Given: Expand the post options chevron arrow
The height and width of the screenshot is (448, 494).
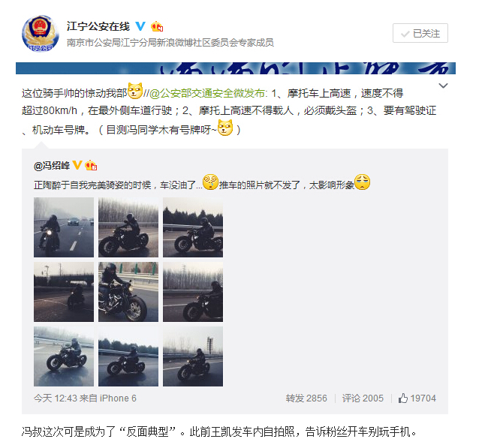Looking at the screenshot, I should click(x=443, y=86).
